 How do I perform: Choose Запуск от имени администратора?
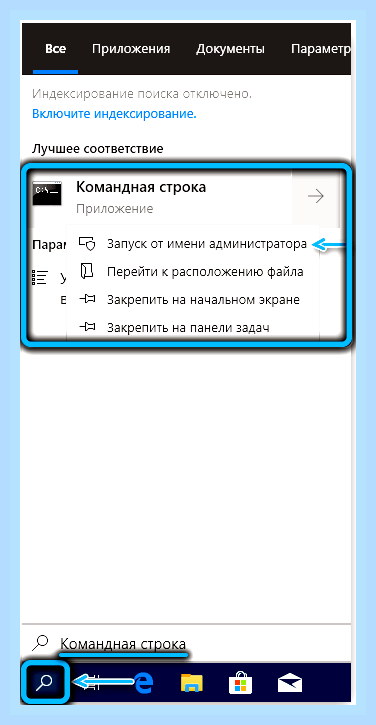point(207,244)
